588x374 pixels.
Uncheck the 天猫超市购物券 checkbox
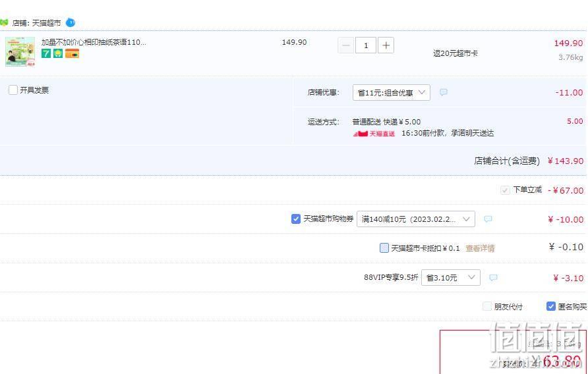point(295,219)
